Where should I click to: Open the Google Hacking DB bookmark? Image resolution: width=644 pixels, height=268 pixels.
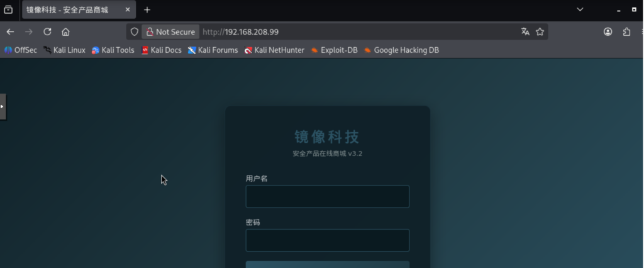pos(402,50)
